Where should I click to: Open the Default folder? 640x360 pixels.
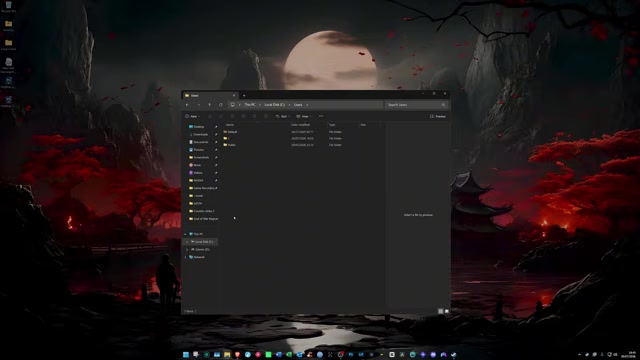point(231,132)
